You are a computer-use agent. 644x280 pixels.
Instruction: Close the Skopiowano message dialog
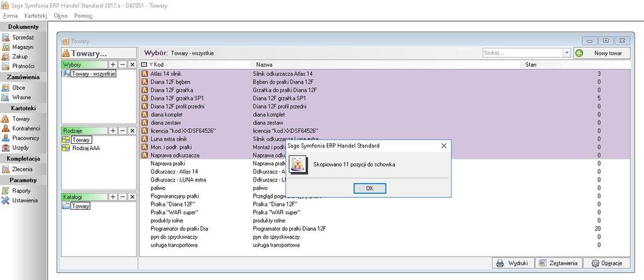[x=443, y=146]
